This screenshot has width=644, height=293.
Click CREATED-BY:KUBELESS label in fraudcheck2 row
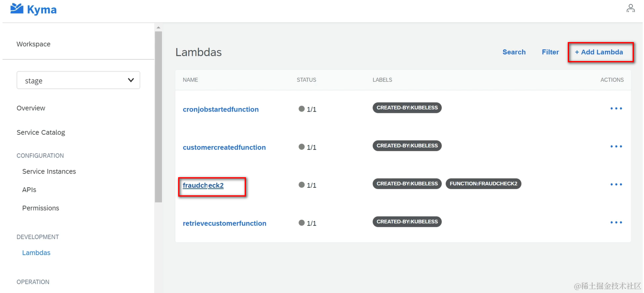click(x=407, y=184)
